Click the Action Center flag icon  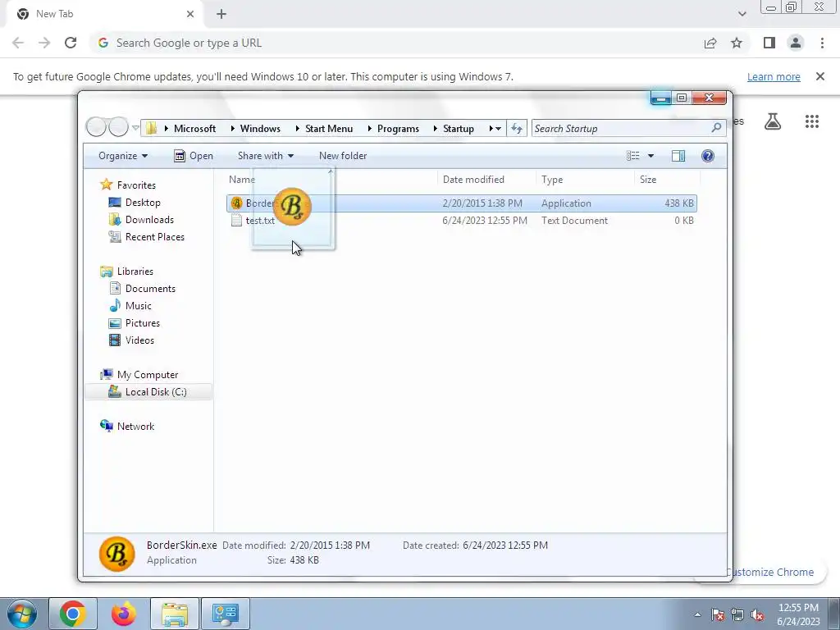coord(718,614)
